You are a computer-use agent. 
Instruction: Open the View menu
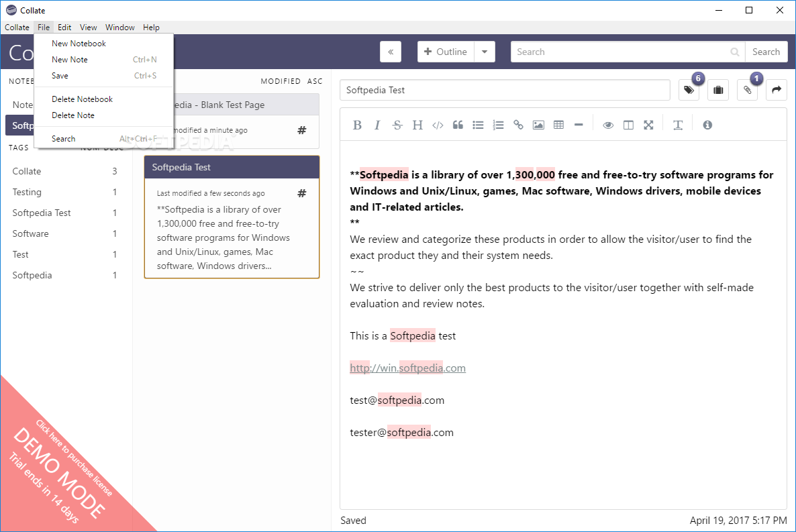pyautogui.click(x=89, y=28)
